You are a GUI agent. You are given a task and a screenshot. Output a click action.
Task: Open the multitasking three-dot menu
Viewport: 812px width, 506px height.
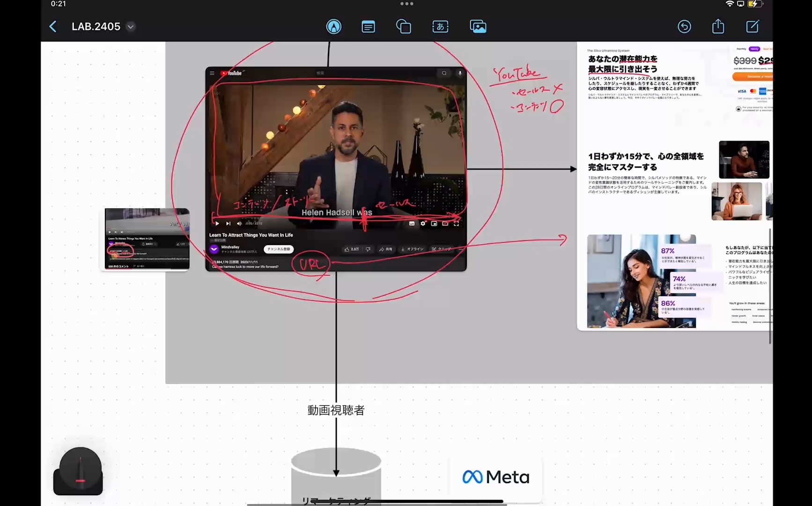pyautogui.click(x=406, y=4)
